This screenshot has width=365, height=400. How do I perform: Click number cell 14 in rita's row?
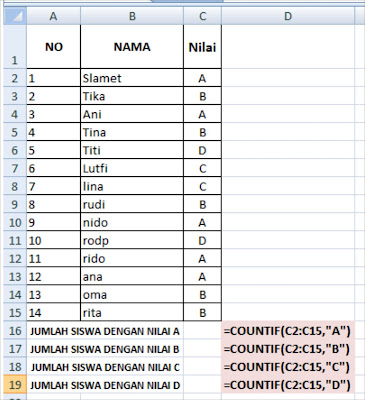[53, 312]
